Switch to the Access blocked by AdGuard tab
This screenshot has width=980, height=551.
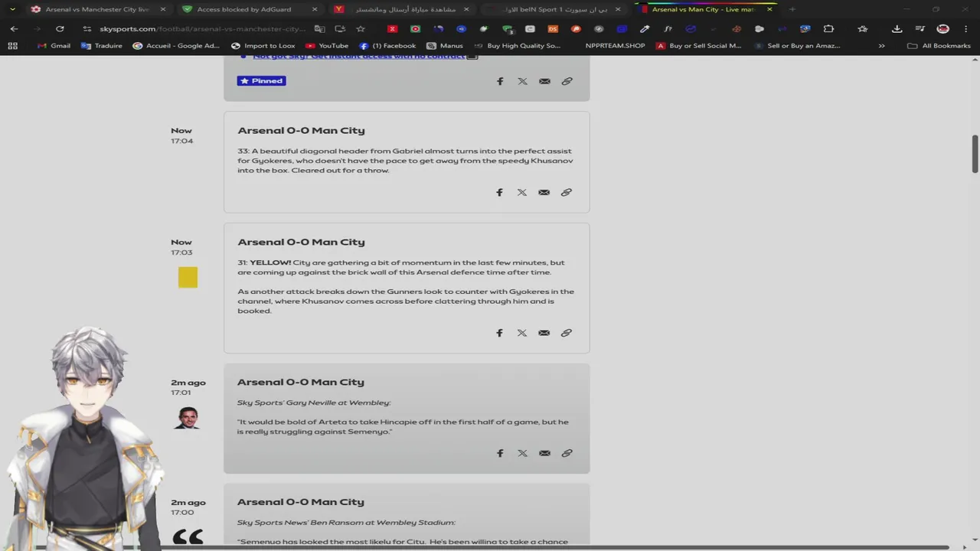coord(250,9)
